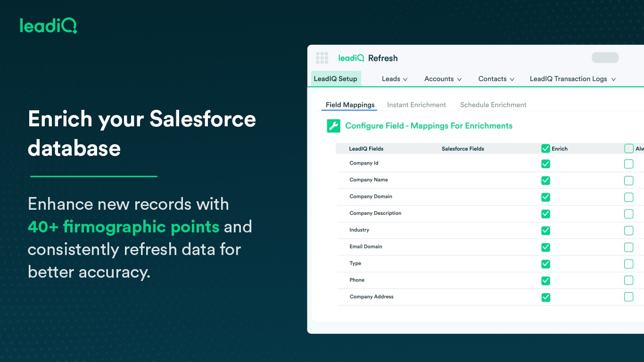This screenshot has height=362, width=644.
Task: Uncheck Enrich for Company Address
Action: [545, 297]
